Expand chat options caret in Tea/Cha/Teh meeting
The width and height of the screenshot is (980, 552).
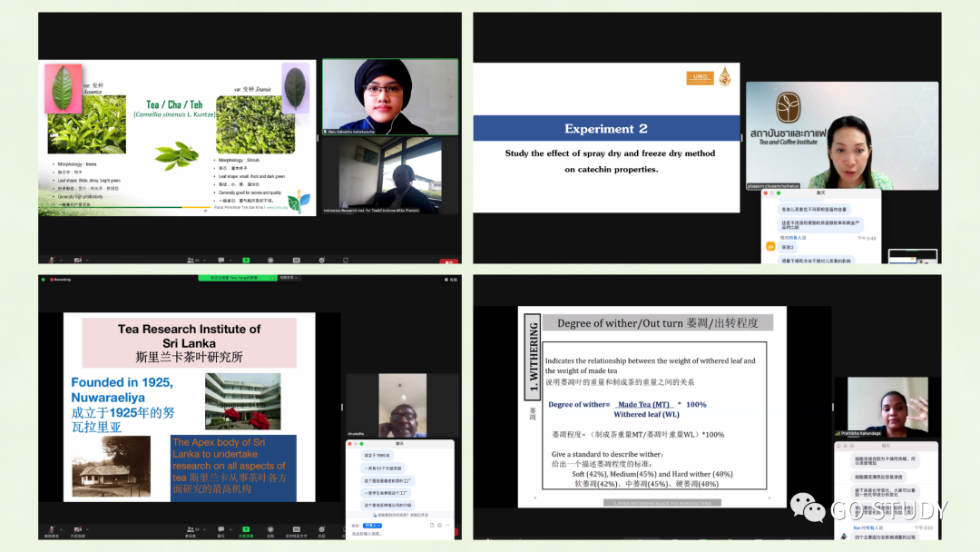coord(230,260)
